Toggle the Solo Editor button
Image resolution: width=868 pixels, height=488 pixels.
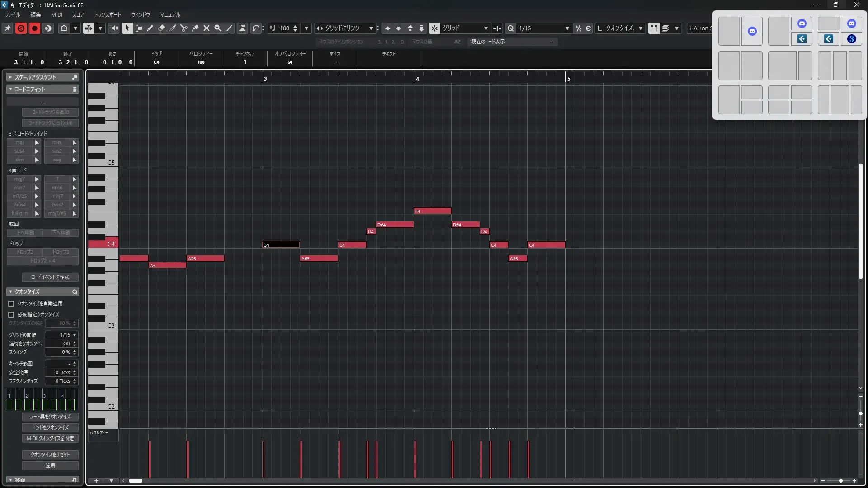(x=21, y=28)
